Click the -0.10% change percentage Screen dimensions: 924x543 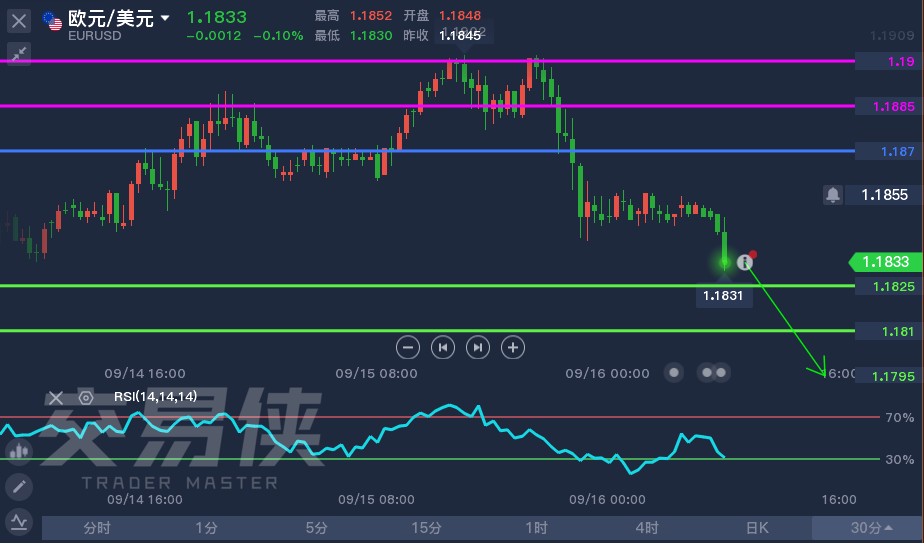(x=278, y=36)
